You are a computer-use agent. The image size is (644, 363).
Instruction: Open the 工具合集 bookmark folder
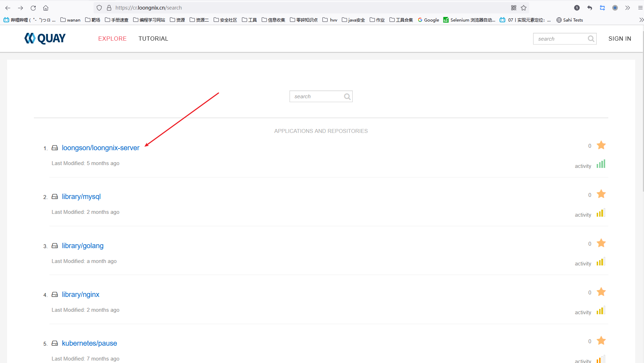click(401, 20)
